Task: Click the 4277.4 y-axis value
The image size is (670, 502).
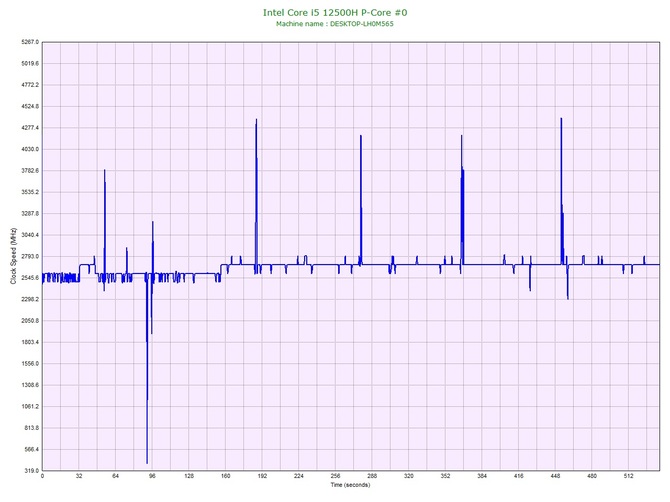Action: coord(30,128)
